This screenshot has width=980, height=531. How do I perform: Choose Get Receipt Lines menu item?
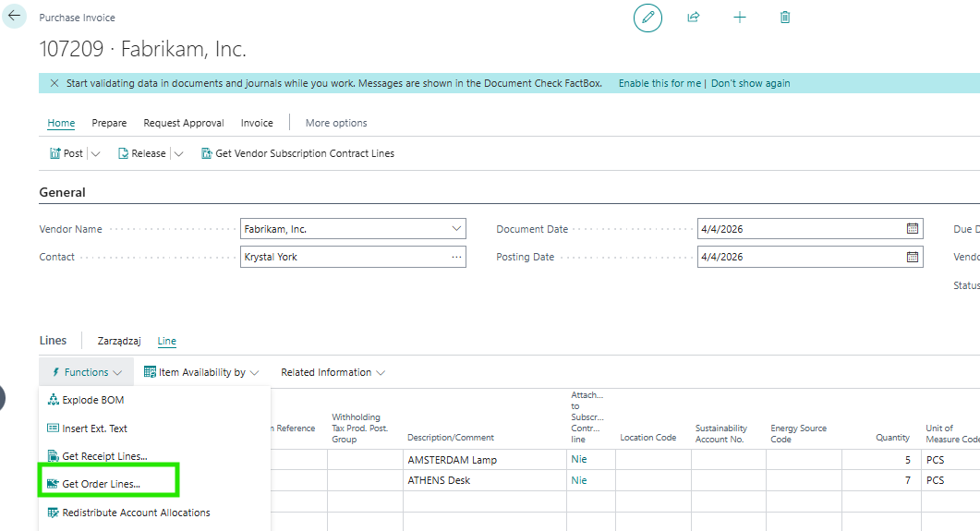103,456
